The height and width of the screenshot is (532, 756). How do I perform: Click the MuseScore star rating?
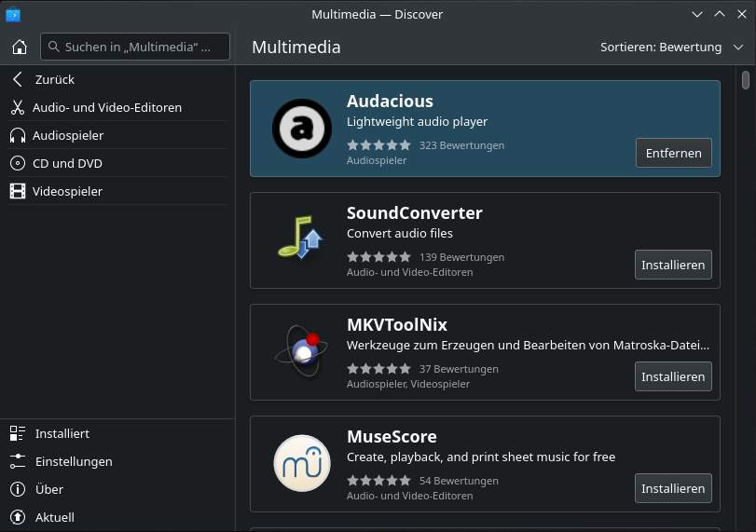378,481
